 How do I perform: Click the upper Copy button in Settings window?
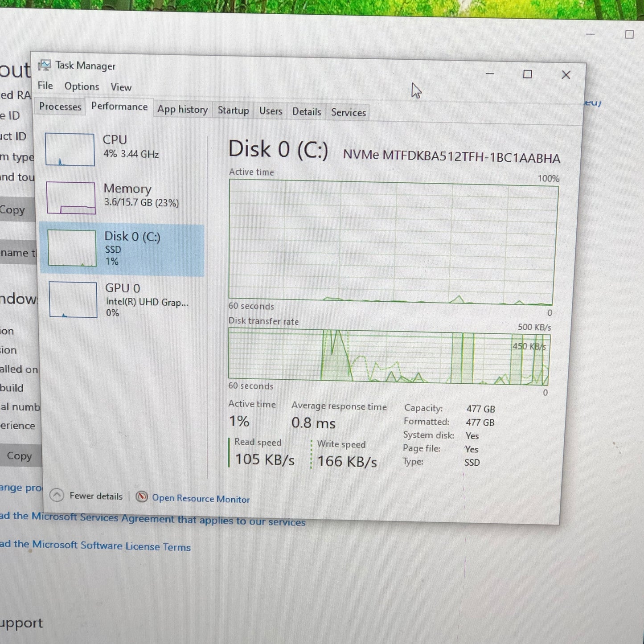(x=17, y=210)
